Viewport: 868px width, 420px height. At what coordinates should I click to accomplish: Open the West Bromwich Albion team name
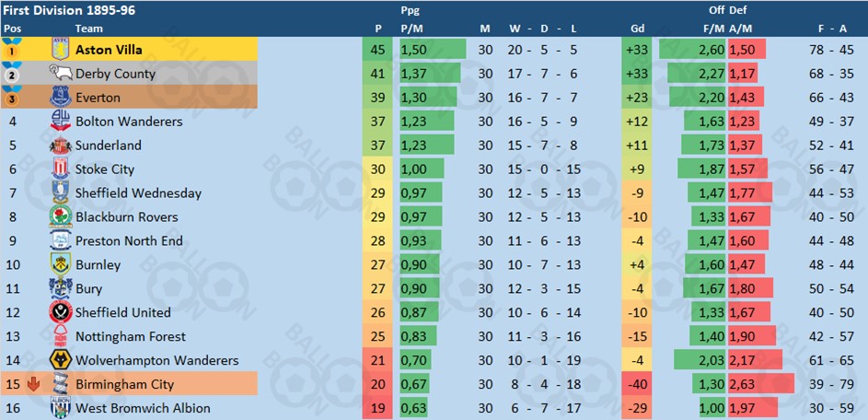[x=143, y=409]
